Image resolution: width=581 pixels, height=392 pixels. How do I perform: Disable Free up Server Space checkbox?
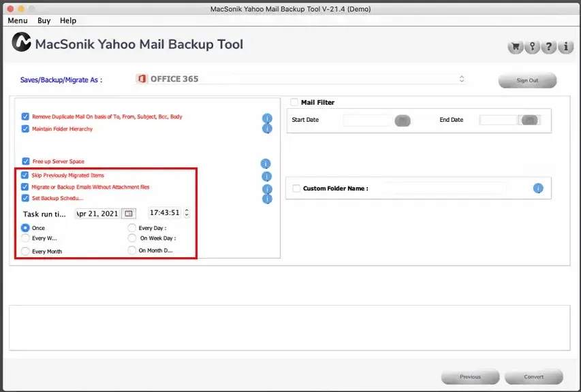coord(26,161)
